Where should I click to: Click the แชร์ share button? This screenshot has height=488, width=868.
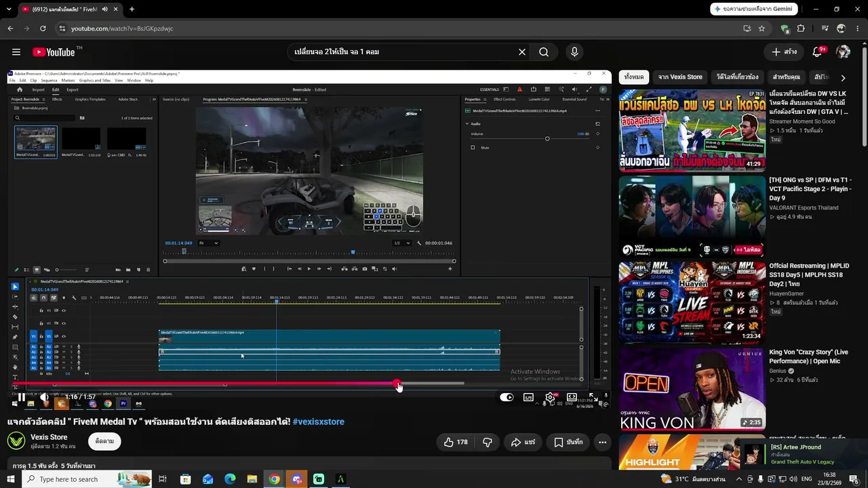523,442
